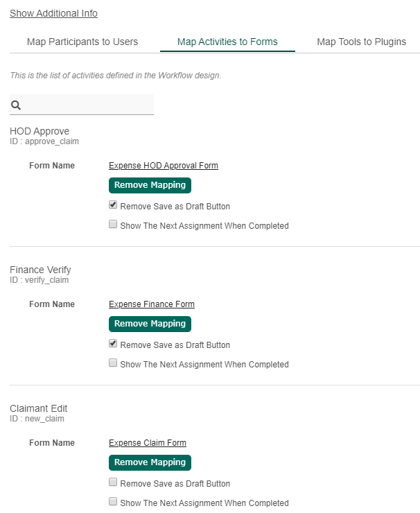Enable Show Next Assignment for Finance Verify
Screen dimensions: 420x513
(113, 363)
